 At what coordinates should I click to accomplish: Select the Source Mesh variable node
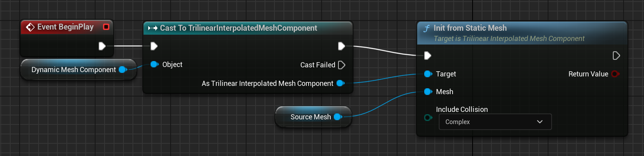[313, 117]
